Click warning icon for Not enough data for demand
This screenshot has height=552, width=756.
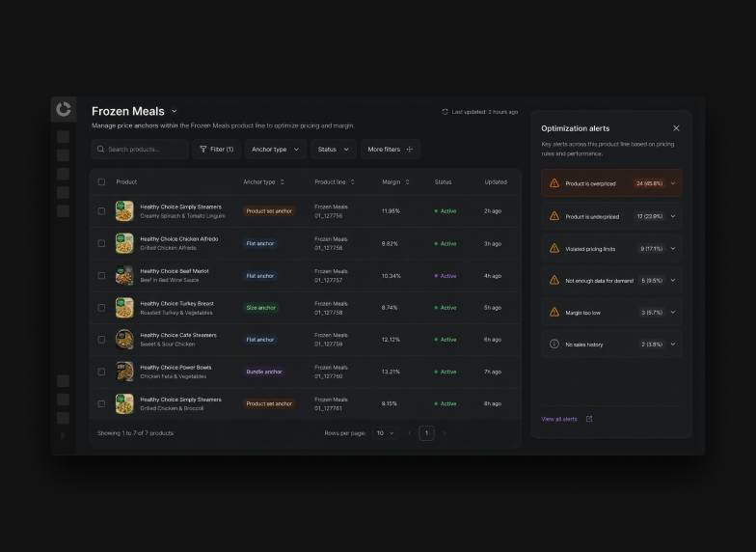pos(554,280)
